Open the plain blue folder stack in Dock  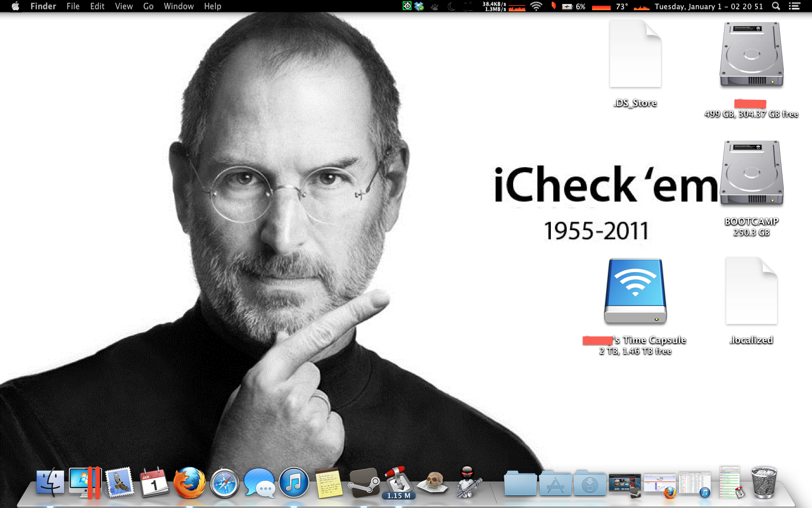[520, 483]
